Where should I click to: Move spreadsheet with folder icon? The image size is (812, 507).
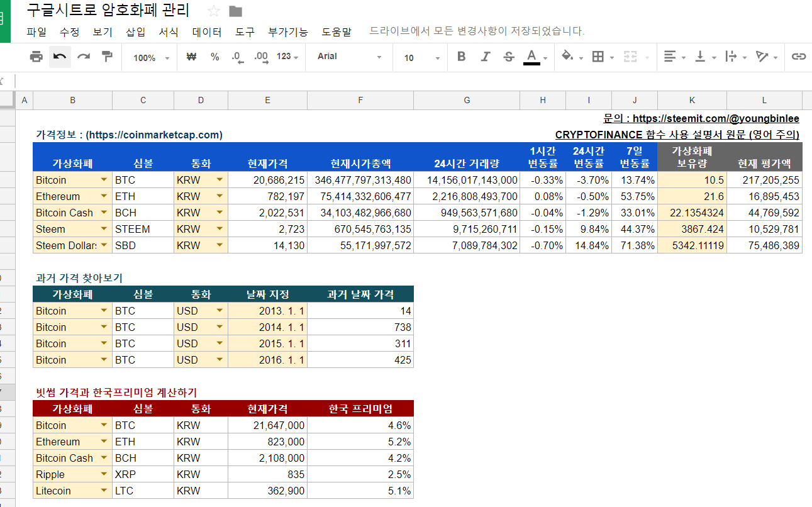coord(236,11)
